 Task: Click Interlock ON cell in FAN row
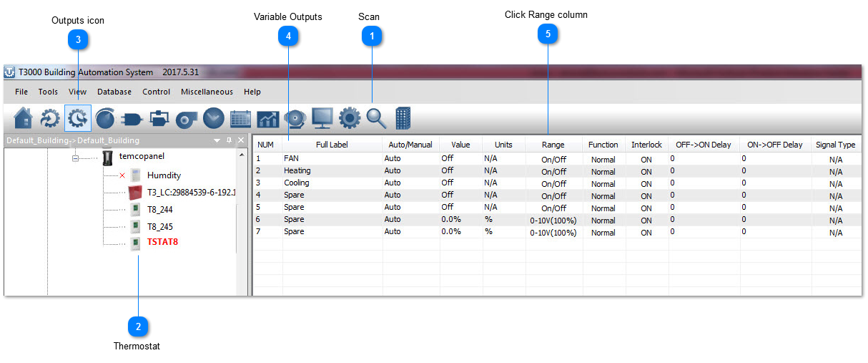(x=646, y=160)
